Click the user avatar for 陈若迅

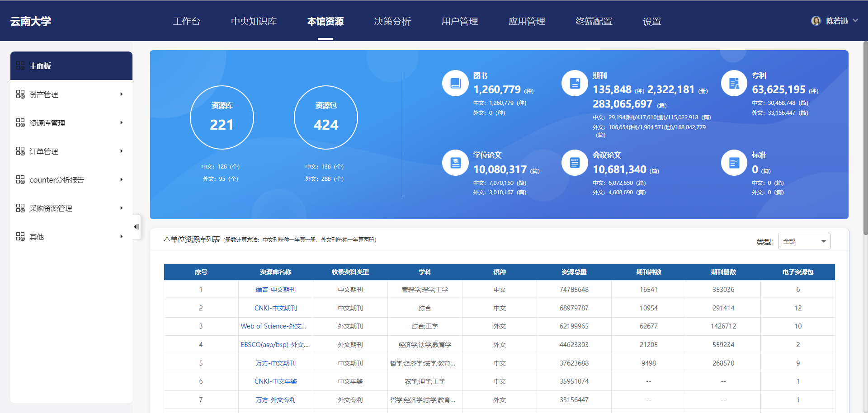point(816,21)
